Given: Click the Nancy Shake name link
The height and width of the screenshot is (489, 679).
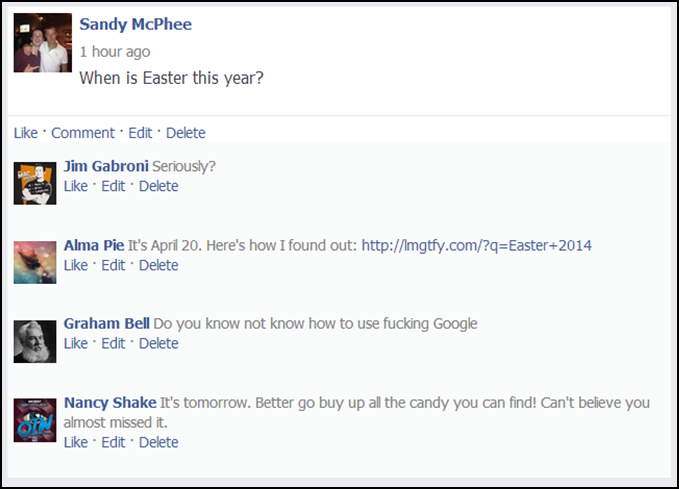Looking at the screenshot, I should click(110, 403).
